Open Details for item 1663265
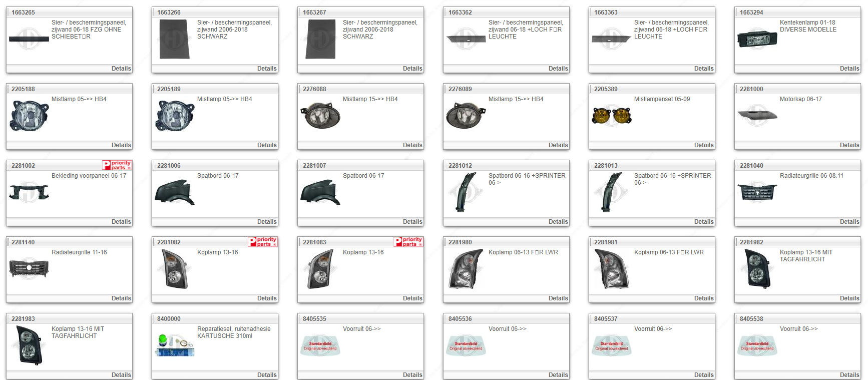The height and width of the screenshot is (380, 868). point(121,69)
